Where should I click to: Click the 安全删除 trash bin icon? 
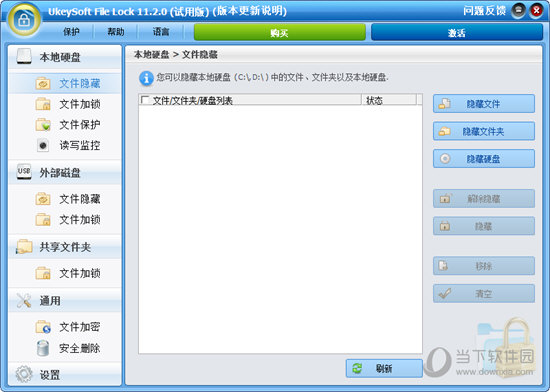tap(43, 348)
